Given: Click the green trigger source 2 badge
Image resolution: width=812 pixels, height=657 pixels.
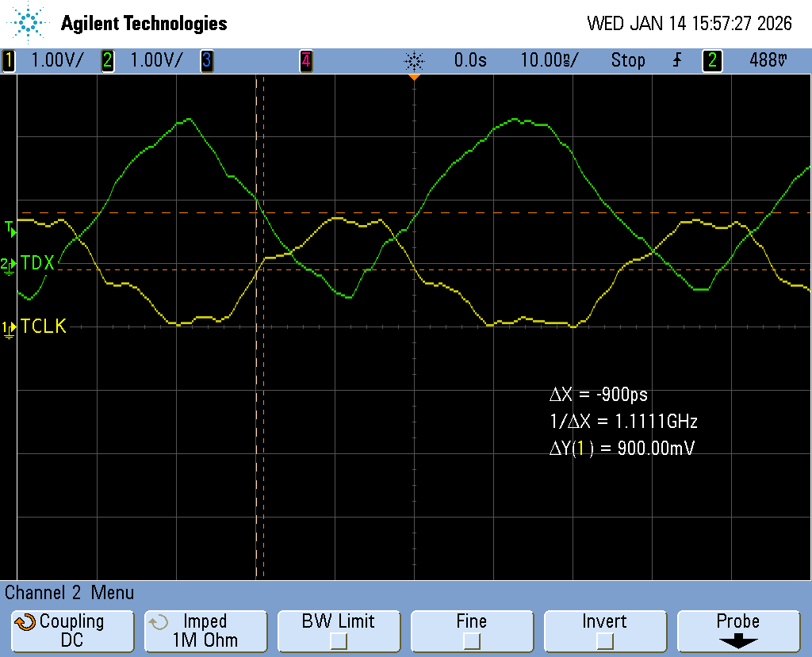Looking at the screenshot, I should (712, 60).
